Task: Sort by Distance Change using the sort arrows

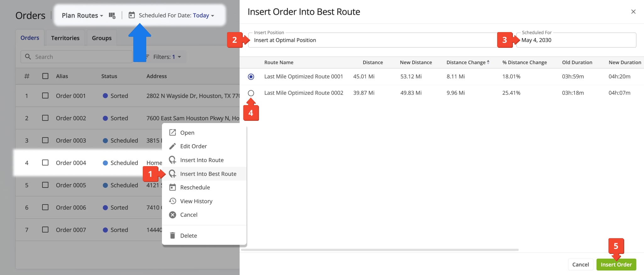Action: (x=488, y=62)
